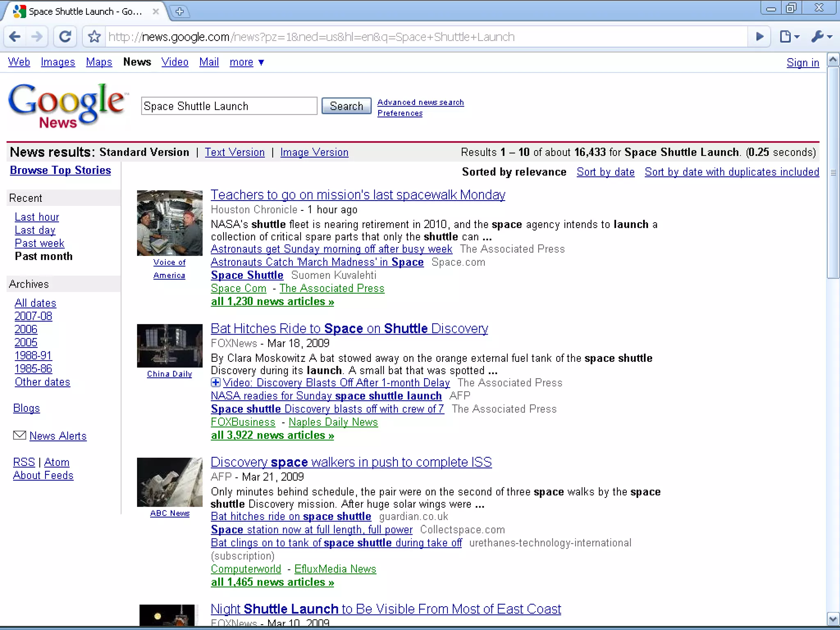Click the Space Shuttle Launch search field
The height and width of the screenshot is (630, 840).
228,106
